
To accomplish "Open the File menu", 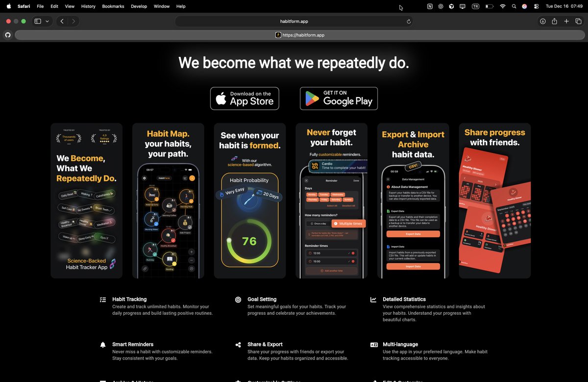I will (x=40, y=6).
